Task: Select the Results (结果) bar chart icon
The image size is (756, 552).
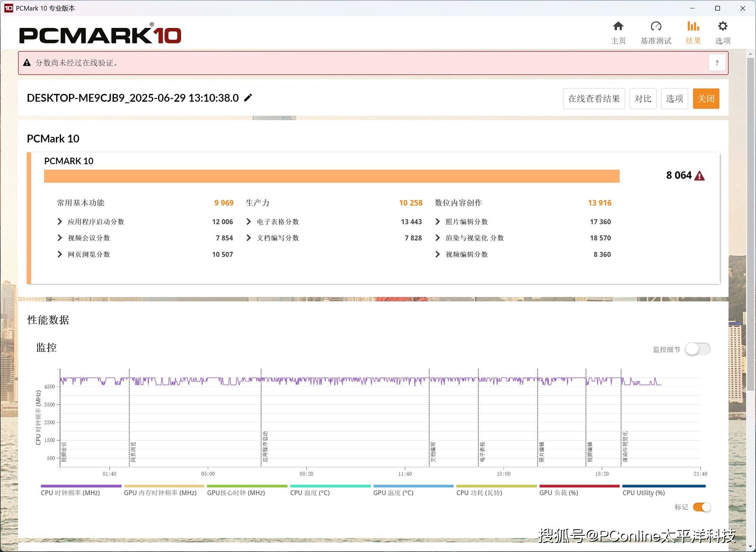Action: point(693,26)
